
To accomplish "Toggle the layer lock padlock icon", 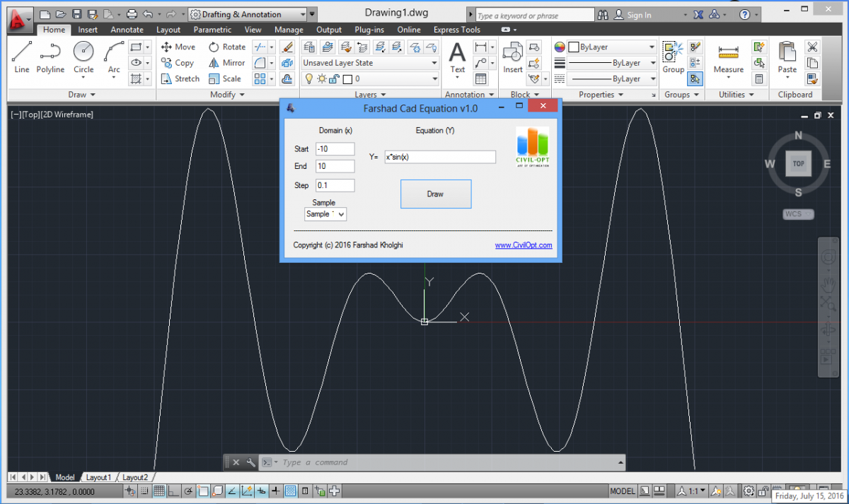I will coord(334,79).
